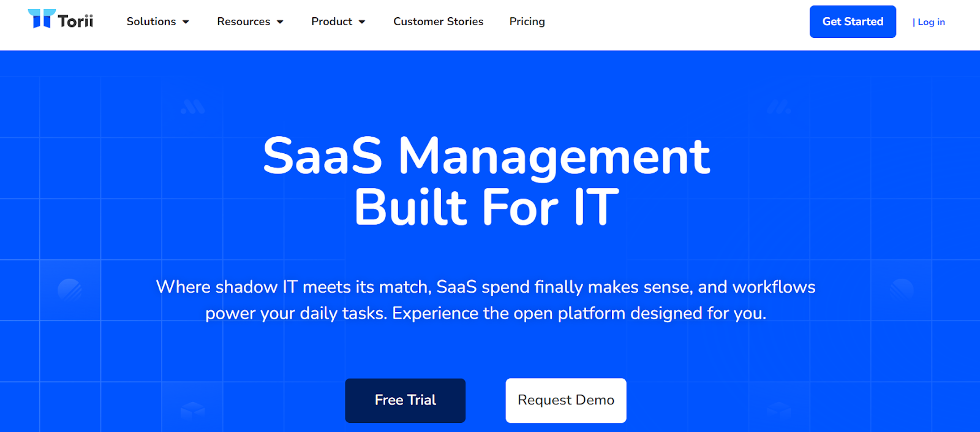980x432 pixels.
Task: Open the Resources menu
Action: point(243,21)
